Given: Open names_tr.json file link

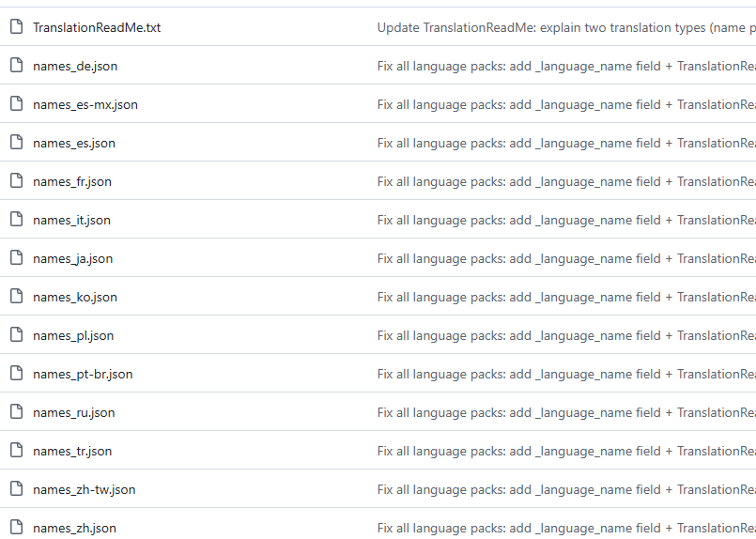Looking at the screenshot, I should click(72, 452).
